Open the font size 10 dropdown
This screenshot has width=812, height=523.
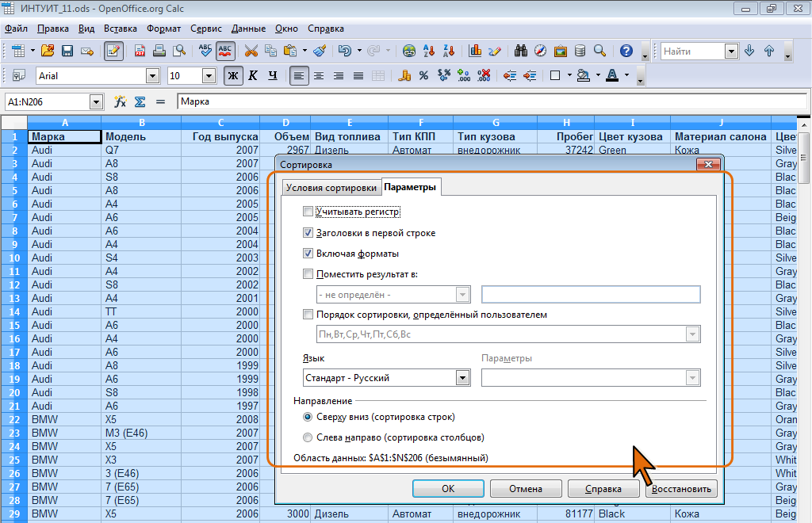[209, 76]
